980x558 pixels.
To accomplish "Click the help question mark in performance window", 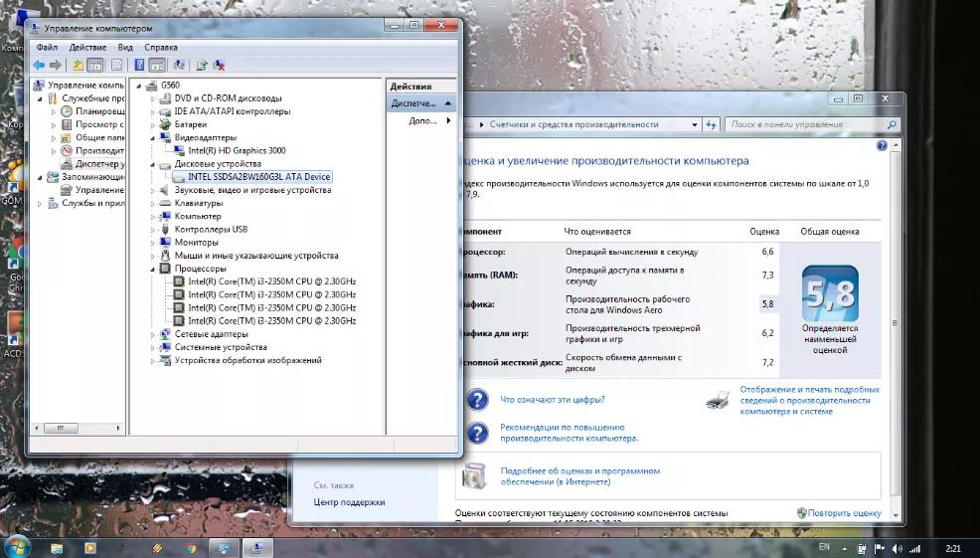I will coord(882,146).
